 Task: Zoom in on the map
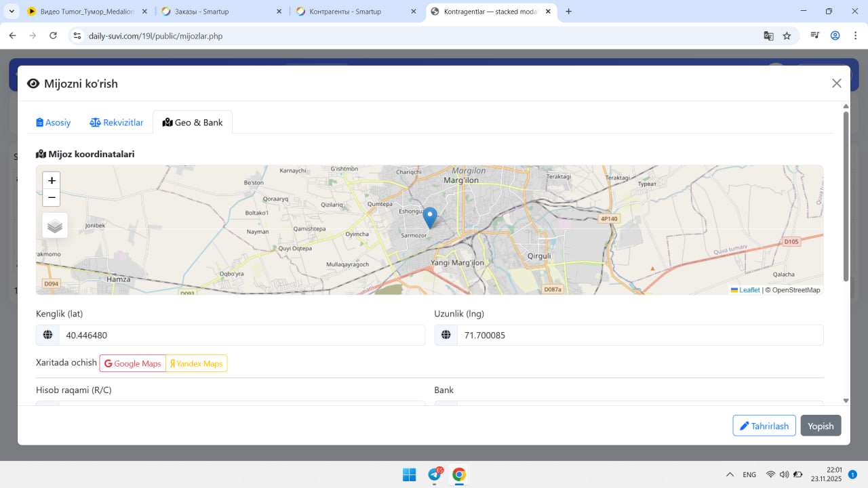[x=52, y=181]
